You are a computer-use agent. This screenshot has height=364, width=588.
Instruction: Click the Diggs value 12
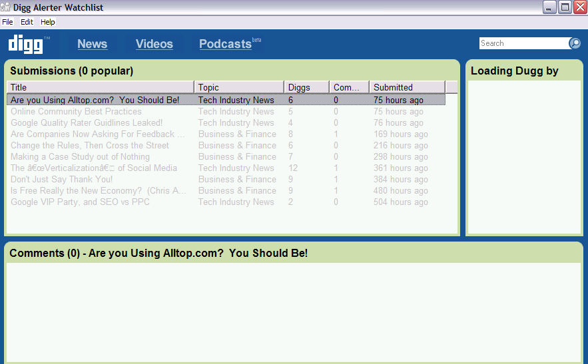click(293, 168)
